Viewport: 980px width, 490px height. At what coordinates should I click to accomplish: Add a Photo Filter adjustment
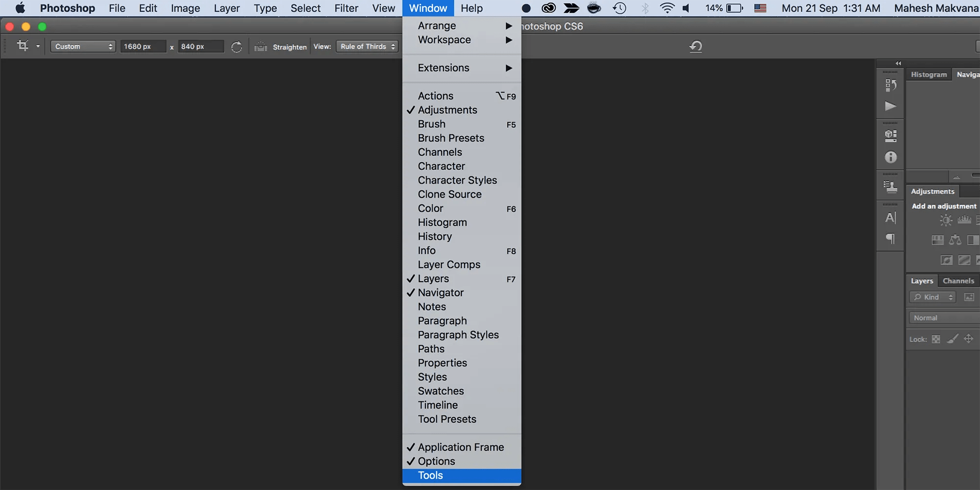[946, 260]
